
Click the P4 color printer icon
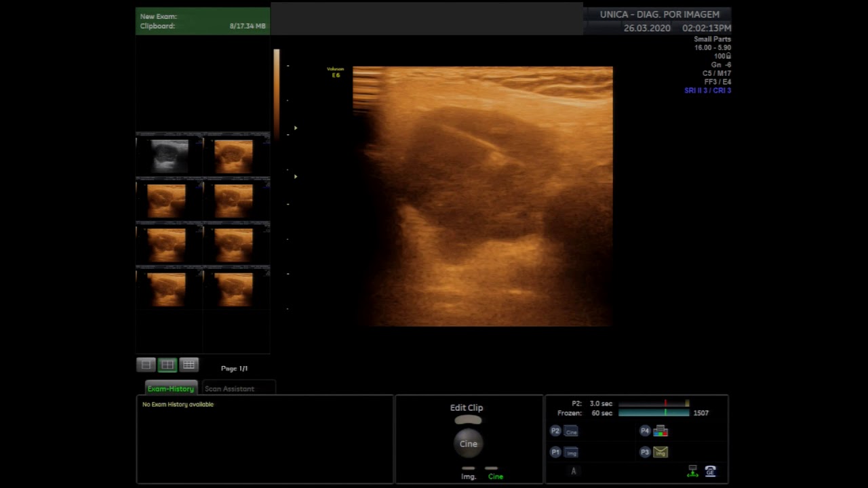tap(660, 431)
